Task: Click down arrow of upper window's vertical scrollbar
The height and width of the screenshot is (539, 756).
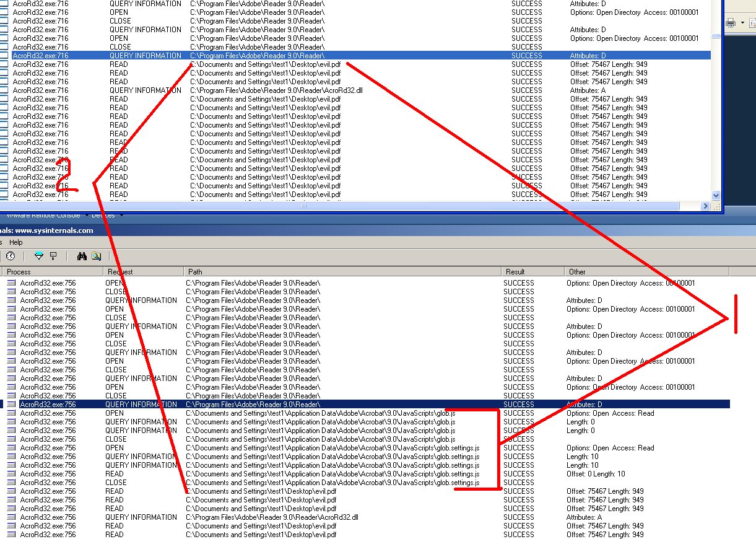Action: [716, 196]
